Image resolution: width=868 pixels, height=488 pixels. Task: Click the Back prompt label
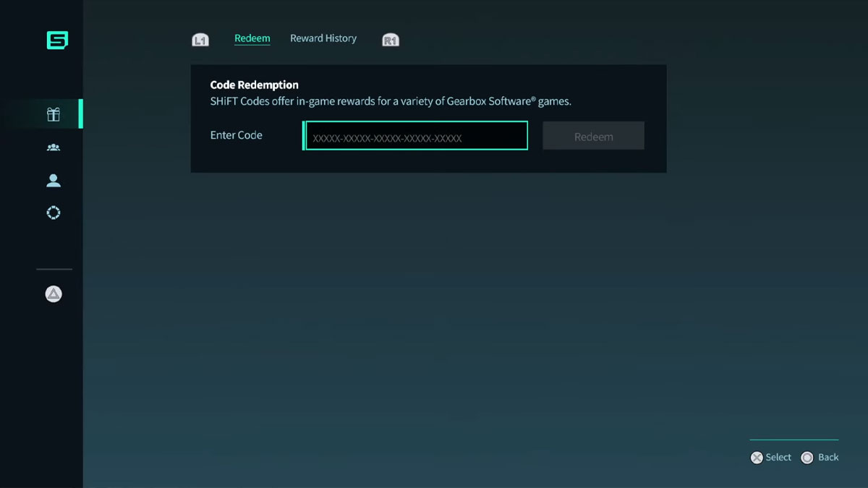[828, 458]
